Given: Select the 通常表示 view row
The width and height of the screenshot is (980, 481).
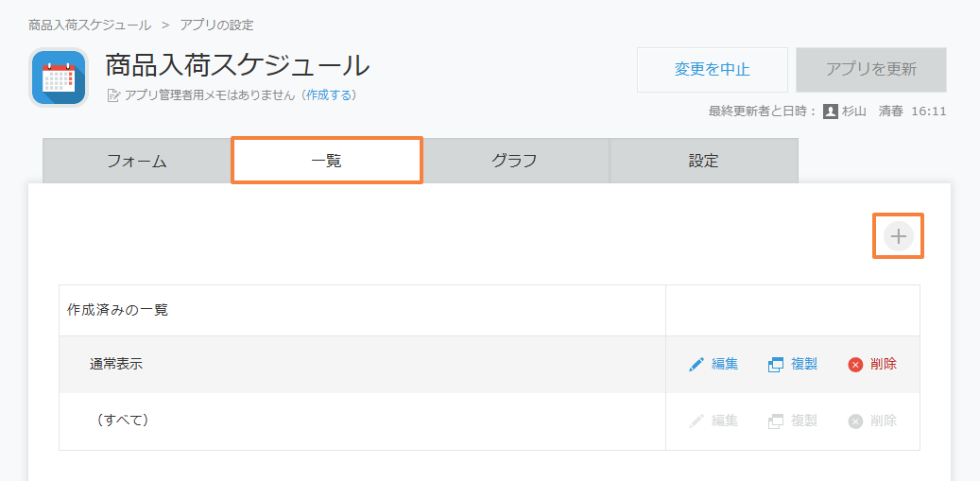Looking at the screenshot, I should coord(363,365).
